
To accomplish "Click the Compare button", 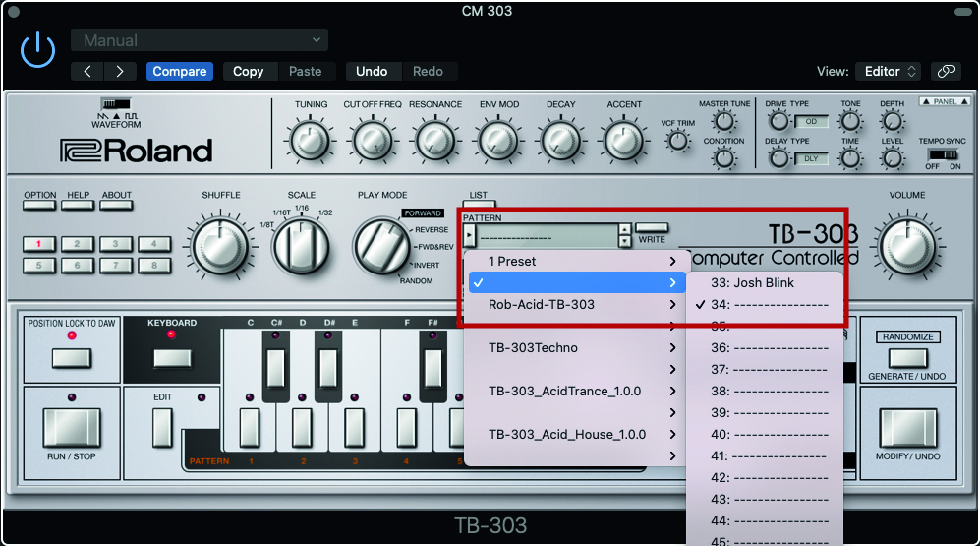I will point(179,71).
